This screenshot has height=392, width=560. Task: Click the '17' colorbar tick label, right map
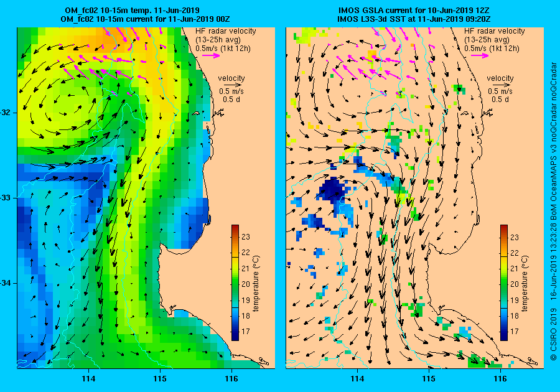pos(515,331)
